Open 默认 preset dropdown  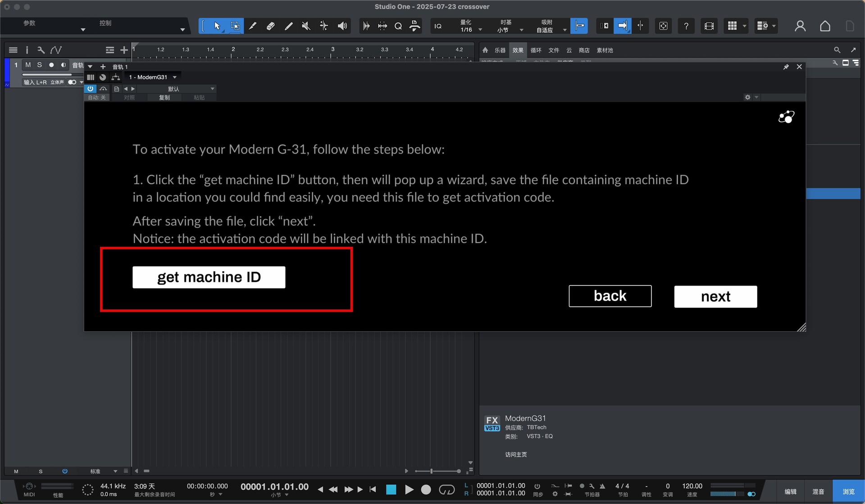[x=177, y=89]
